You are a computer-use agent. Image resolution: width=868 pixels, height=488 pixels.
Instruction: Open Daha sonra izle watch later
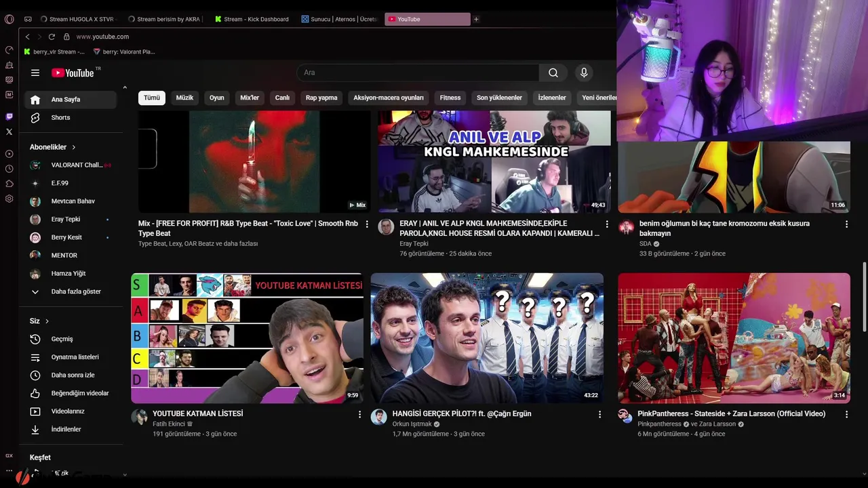[x=71, y=375]
